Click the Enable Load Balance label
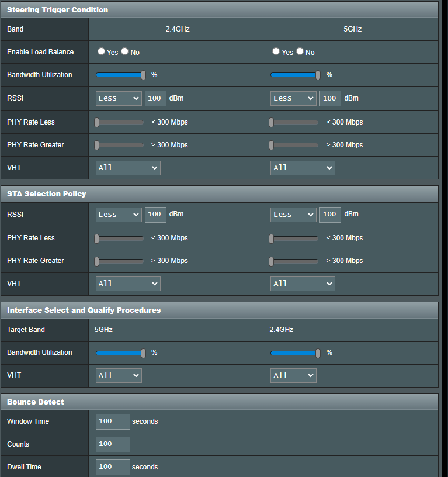The height and width of the screenshot is (477, 448). 40,52
